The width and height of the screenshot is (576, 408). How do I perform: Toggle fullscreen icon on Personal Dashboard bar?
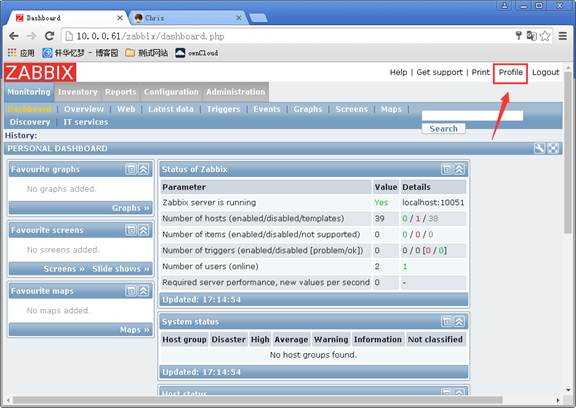tap(553, 148)
